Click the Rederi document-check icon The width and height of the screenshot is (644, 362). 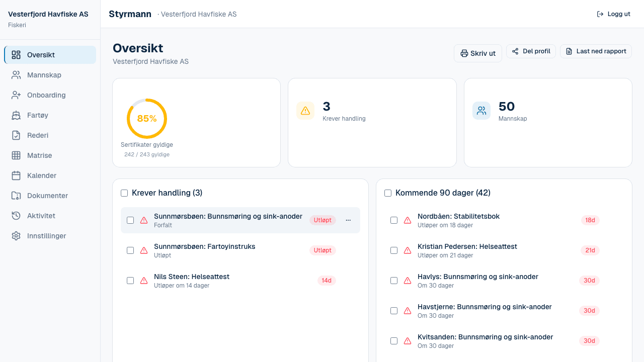click(16, 135)
